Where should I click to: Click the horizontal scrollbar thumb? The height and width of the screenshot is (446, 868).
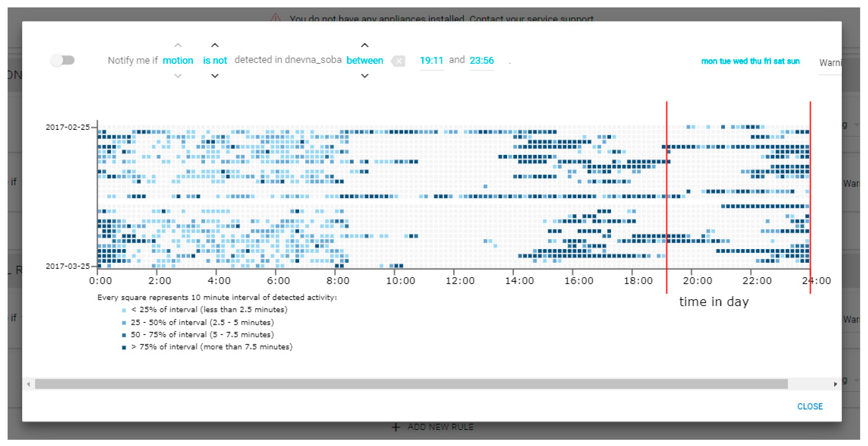411,384
